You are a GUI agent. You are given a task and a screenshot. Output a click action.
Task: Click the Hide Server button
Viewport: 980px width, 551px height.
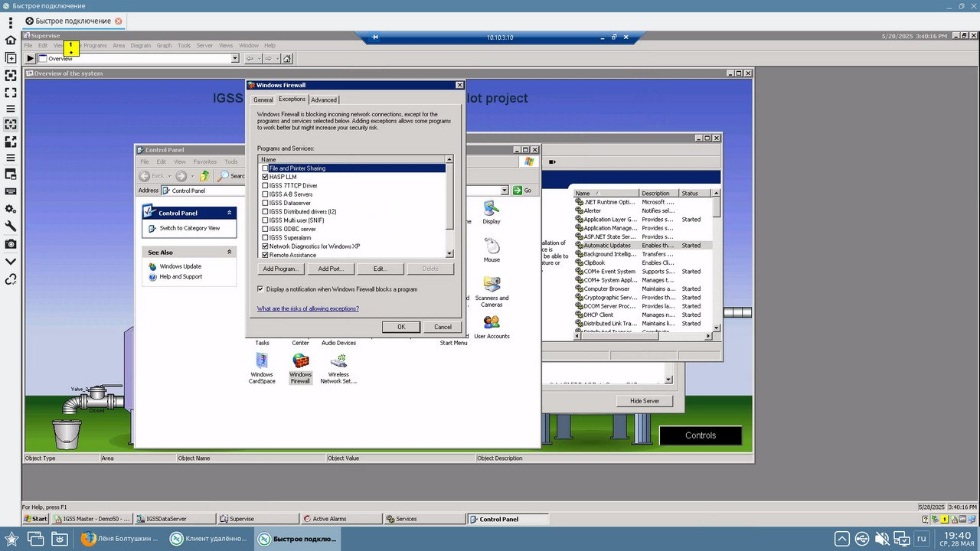645,401
